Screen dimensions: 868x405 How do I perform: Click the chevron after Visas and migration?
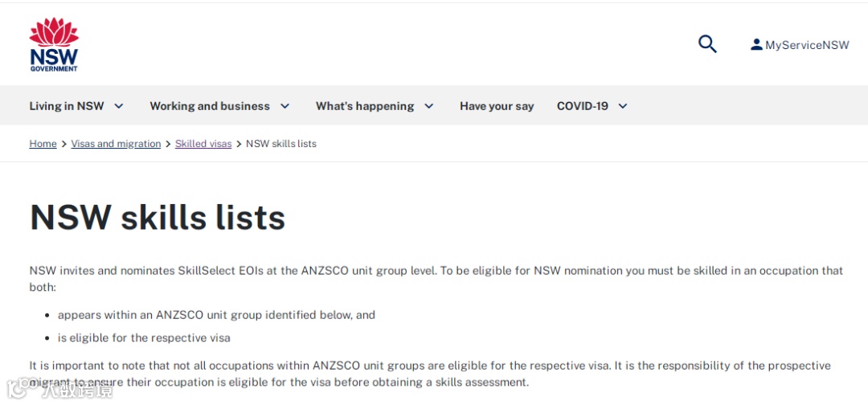(168, 145)
